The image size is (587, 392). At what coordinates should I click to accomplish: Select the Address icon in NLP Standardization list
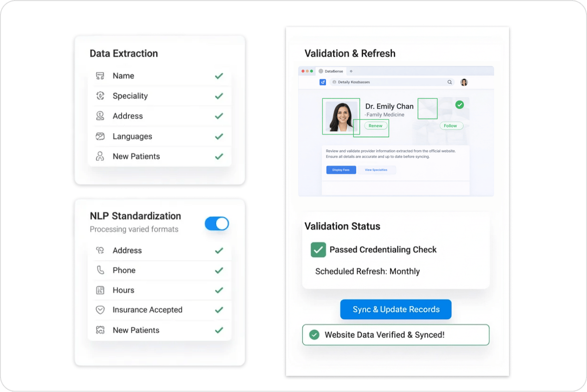pyautogui.click(x=100, y=250)
